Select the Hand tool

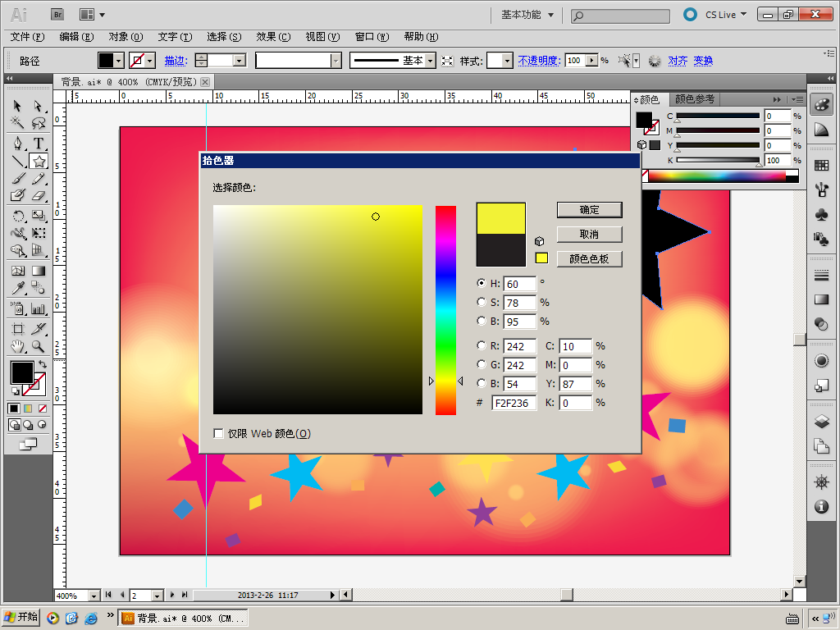click(17, 347)
